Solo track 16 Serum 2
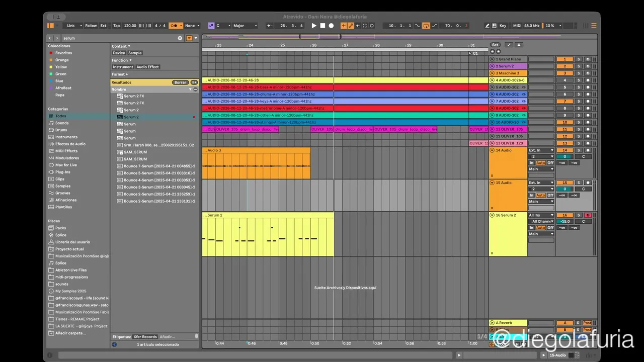This screenshot has width=644, height=362. pos(579,215)
